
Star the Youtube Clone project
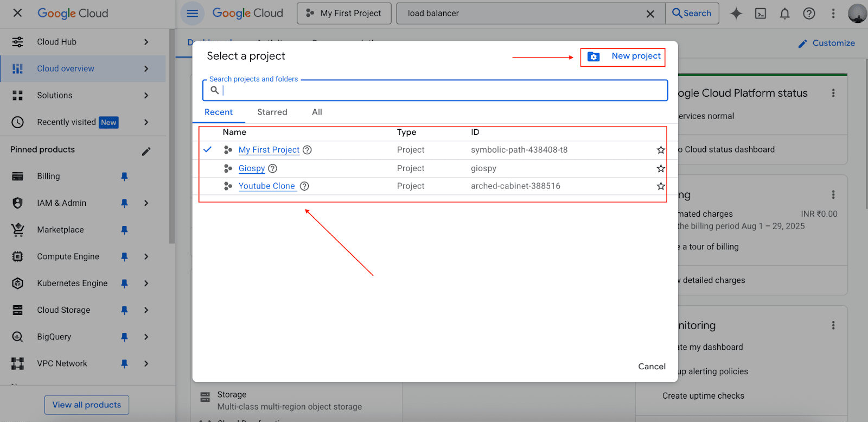click(661, 186)
